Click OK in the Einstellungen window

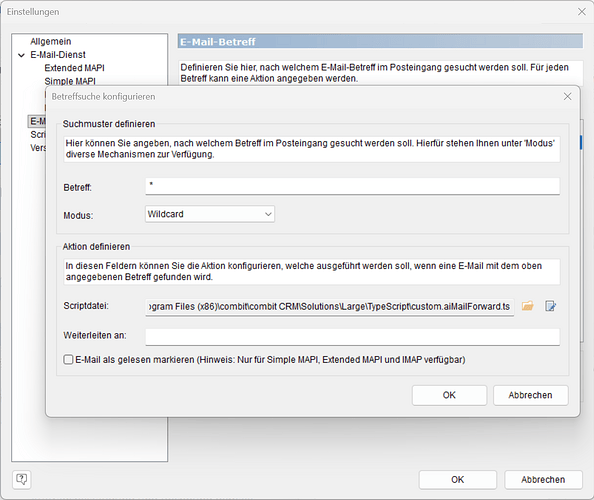[458, 480]
